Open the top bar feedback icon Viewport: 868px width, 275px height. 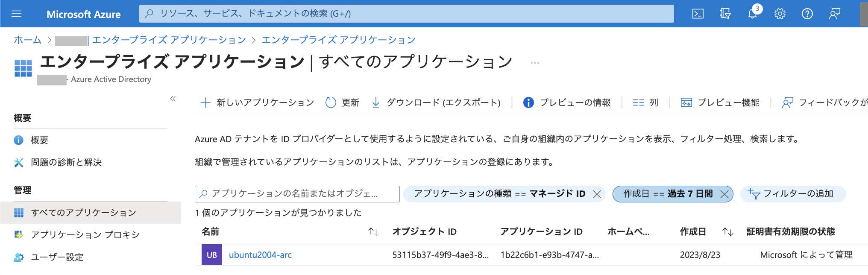[835, 14]
